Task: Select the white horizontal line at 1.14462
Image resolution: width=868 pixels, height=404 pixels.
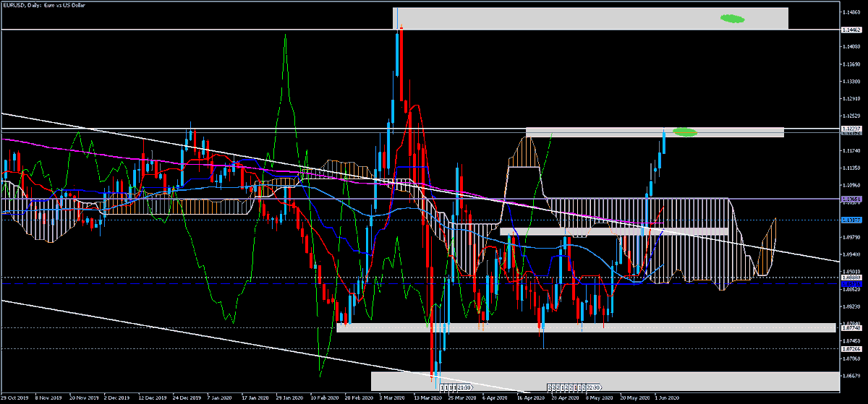Action: pyautogui.click(x=420, y=30)
